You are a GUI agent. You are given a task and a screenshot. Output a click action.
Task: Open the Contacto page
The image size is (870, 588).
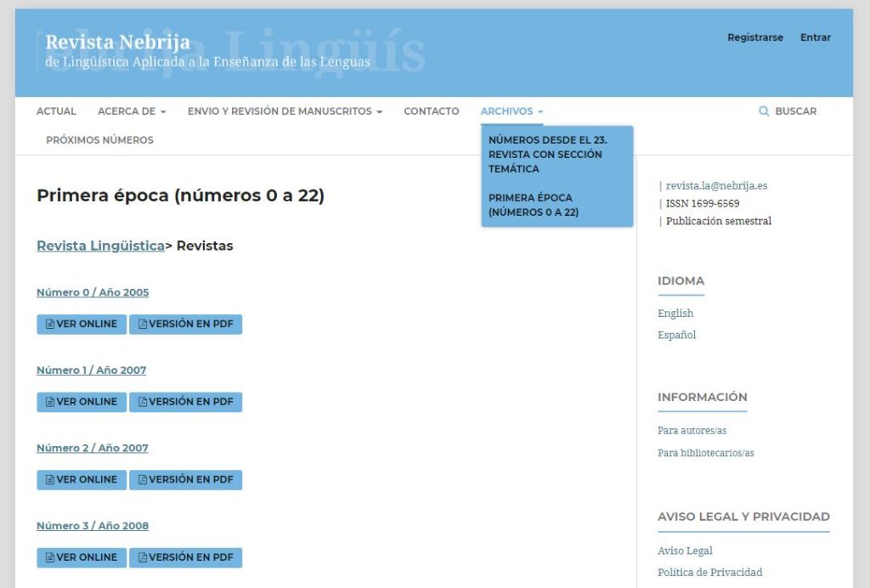(431, 111)
